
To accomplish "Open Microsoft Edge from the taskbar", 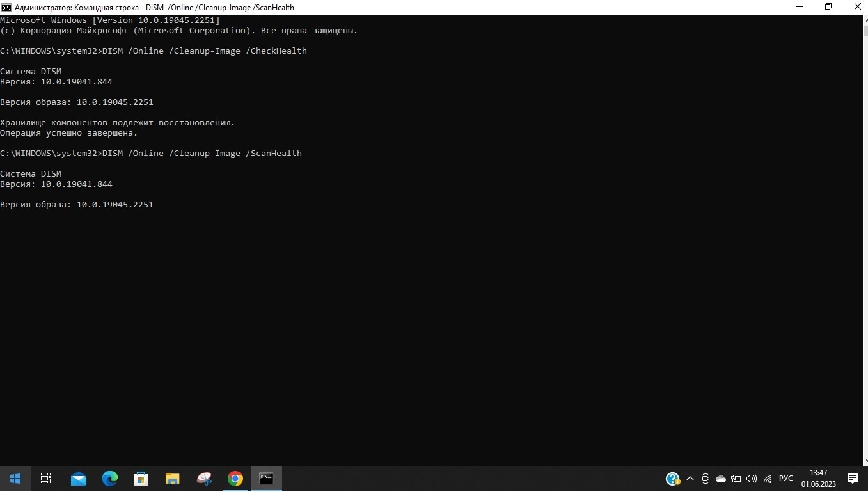I will 110,479.
